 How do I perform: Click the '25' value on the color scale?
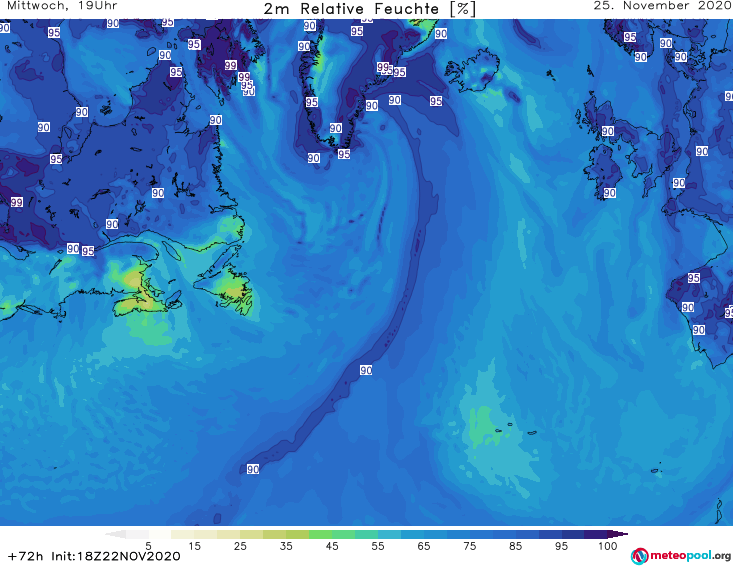(240, 546)
